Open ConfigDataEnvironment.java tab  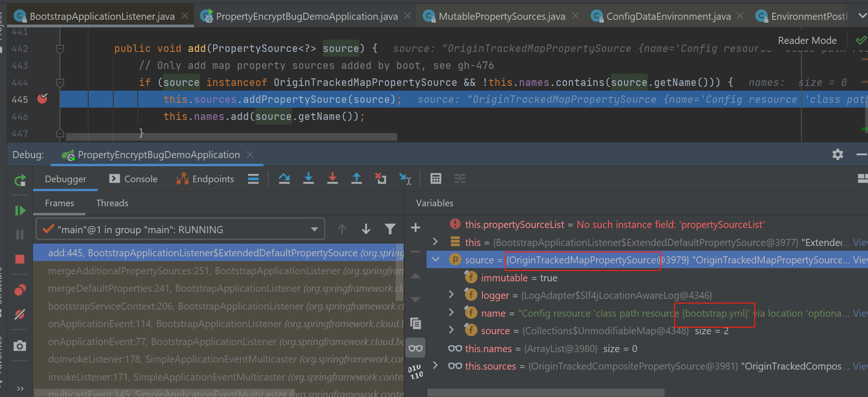pos(668,16)
